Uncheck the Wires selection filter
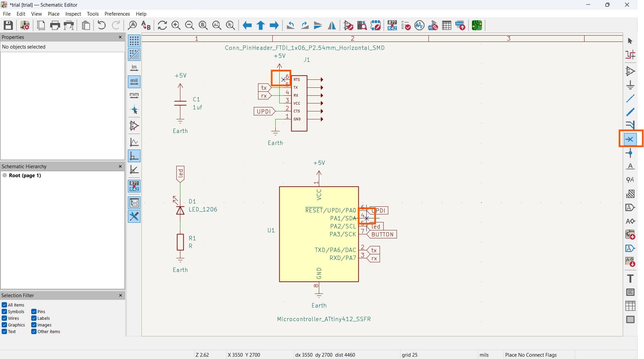 point(4,318)
